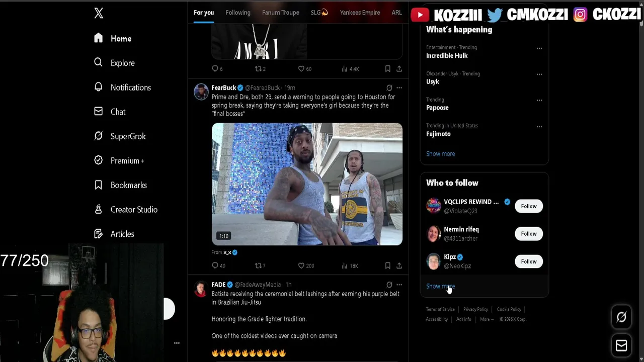This screenshot has height=362, width=644.
Task: Switch to the Yankees Empire tab
Action: coord(360,13)
